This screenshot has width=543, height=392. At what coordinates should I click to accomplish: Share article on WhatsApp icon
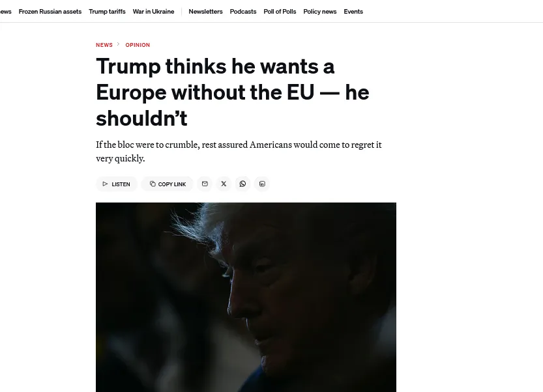pyautogui.click(x=242, y=184)
